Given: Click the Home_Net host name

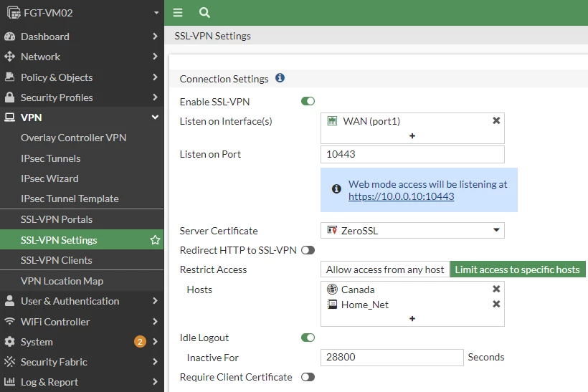Looking at the screenshot, I should tap(365, 305).
